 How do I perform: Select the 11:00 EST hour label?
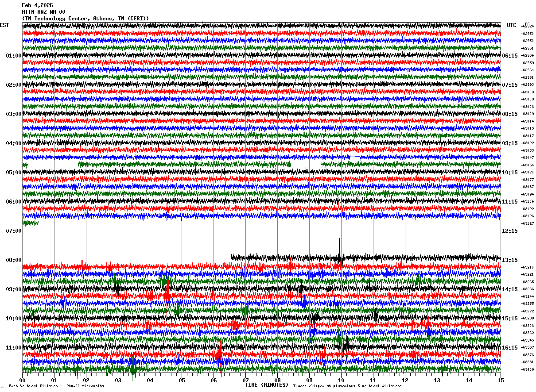(14, 348)
